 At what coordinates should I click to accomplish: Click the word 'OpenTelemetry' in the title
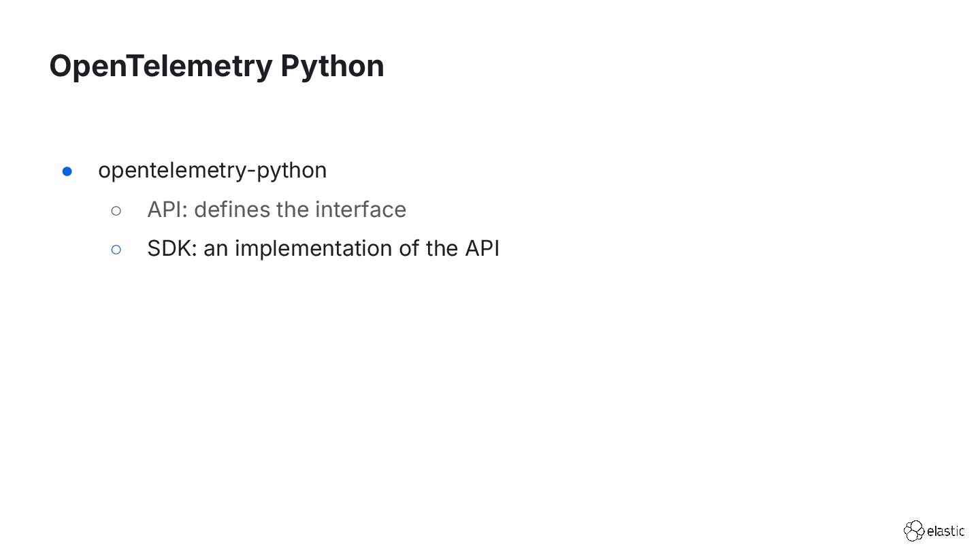tap(161, 66)
